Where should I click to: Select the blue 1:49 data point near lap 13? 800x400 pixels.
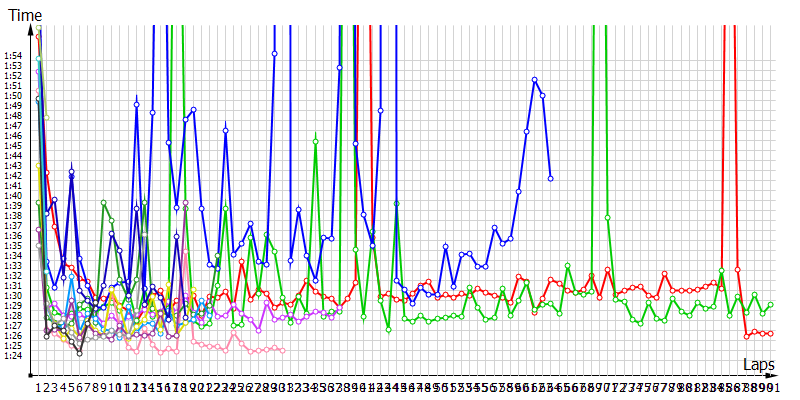coord(137,104)
